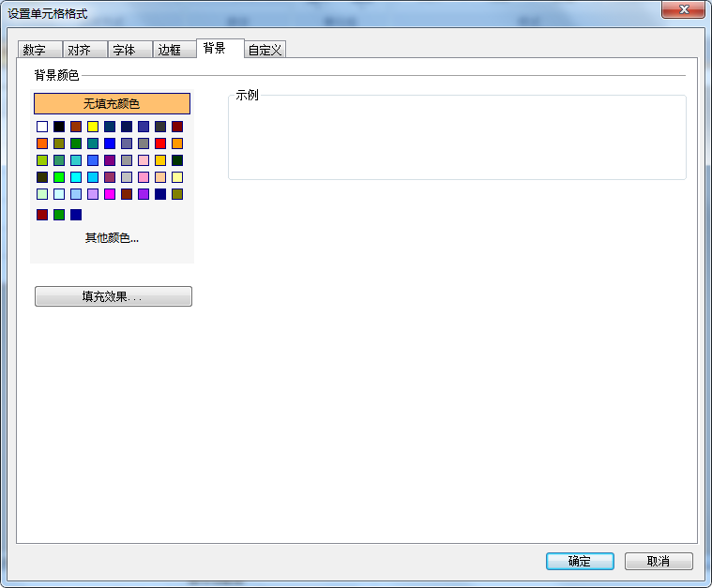This screenshot has width=712, height=588.
Task: Open the 对齐 tab
Action: coord(79,51)
